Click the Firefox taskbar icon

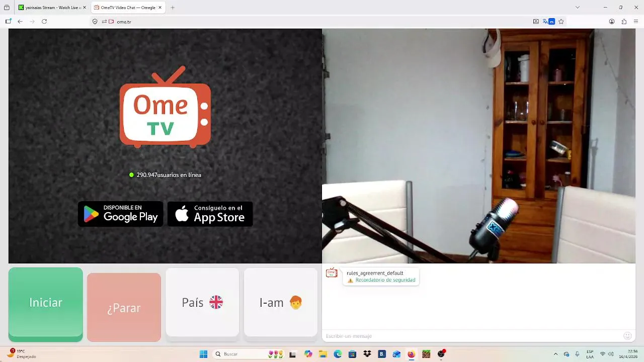(x=411, y=354)
